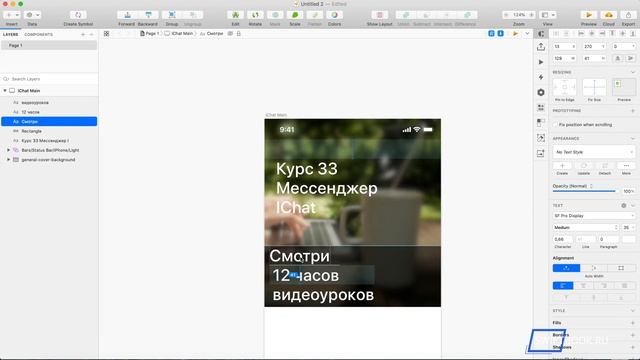Zoom out with the minus button

pyautogui.click(x=507, y=15)
